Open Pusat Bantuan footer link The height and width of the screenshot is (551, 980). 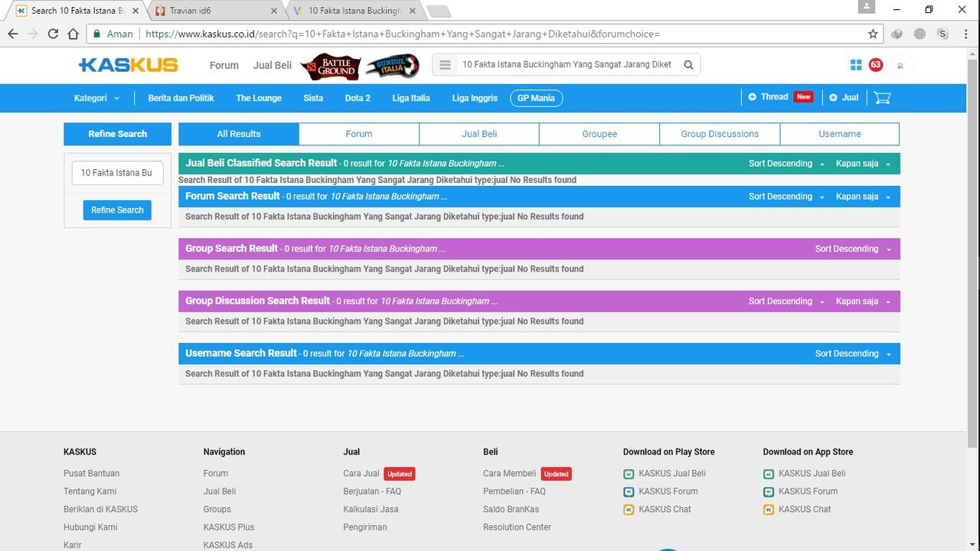(x=91, y=474)
